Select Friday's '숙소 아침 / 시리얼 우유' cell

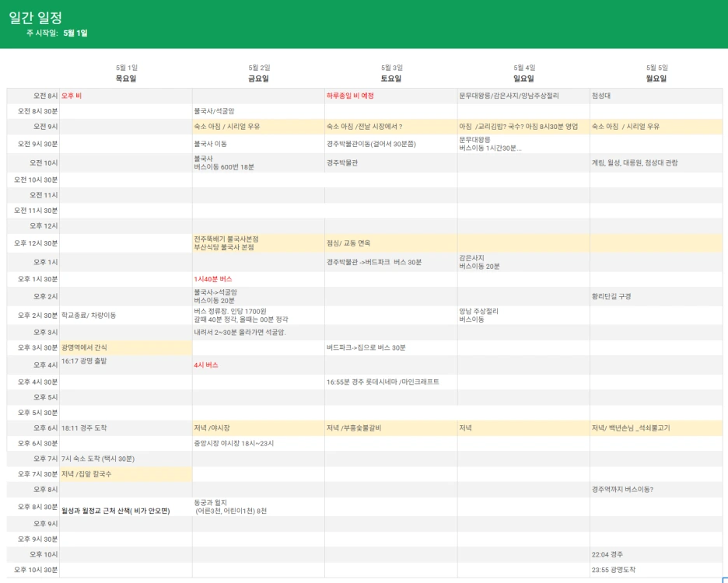(x=258, y=126)
